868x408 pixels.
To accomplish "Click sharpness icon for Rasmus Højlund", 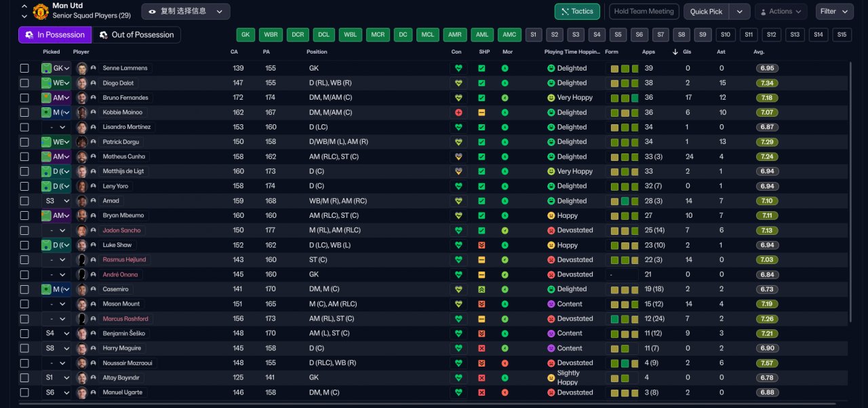I will pyautogui.click(x=481, y=260).
